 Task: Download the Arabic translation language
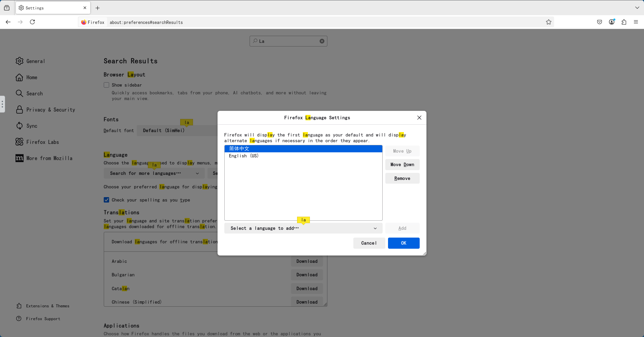[x=307, y=261]
